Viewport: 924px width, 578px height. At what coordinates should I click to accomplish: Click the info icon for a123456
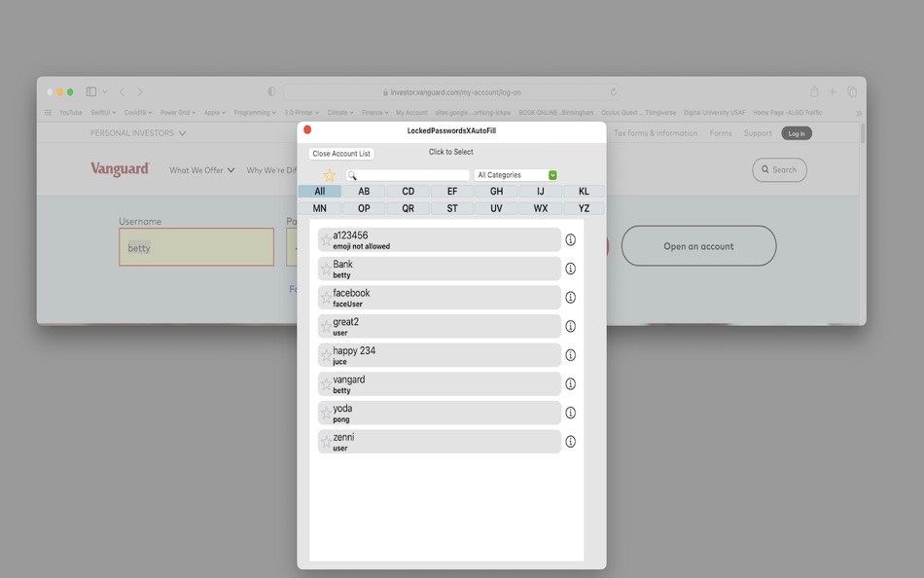(x=570, y=240)
